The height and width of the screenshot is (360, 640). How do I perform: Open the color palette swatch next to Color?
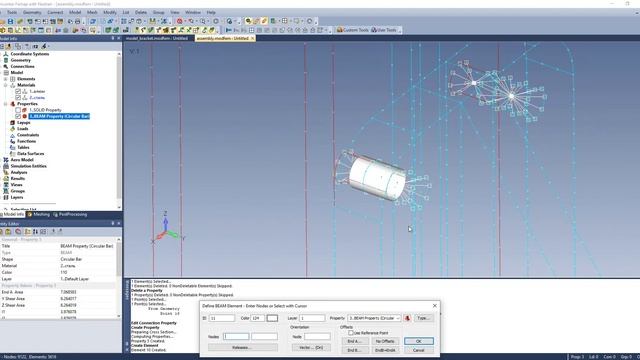(x=272, y=318)
